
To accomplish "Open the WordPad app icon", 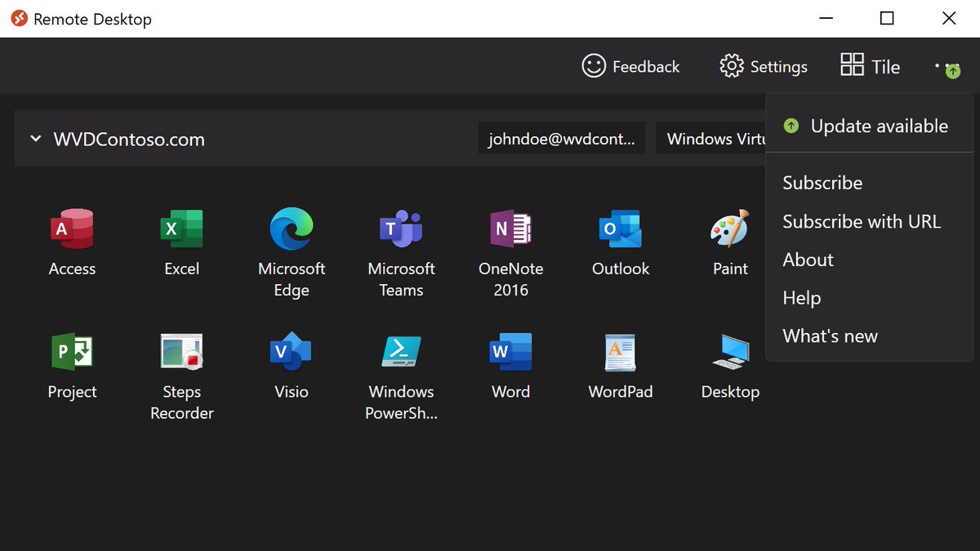I will click(621, 352).
